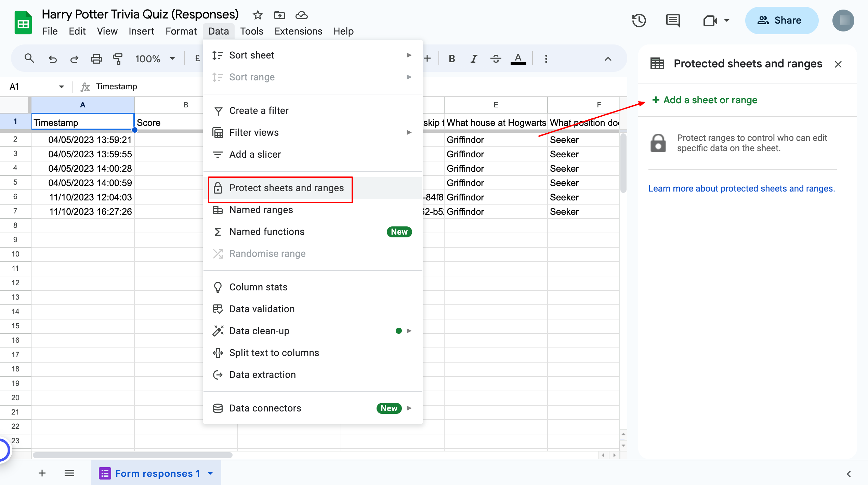Open the Insert menu
This screenshot has height=485, width=868.
click(x=141, y=31)
